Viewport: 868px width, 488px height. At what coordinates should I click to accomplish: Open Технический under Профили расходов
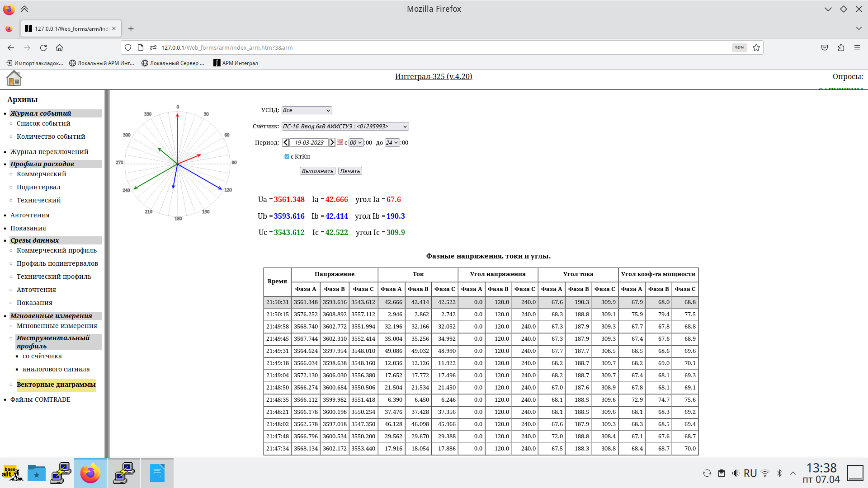point(38,200)
